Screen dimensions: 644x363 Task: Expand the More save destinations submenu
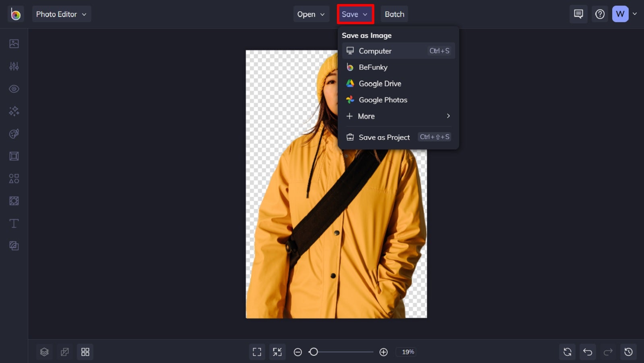398,116
